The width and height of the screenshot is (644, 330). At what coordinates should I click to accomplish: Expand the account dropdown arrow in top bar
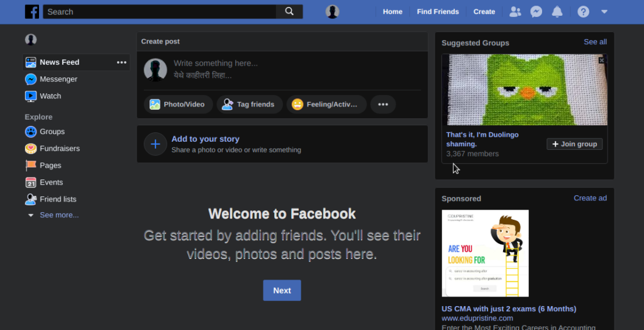[x=604, y=11]
